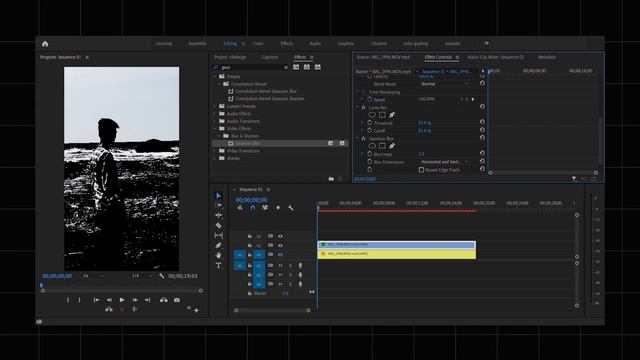Select free draw bezier for Luma Key
This screenshot has height=360, width=640.
point(392,115)
